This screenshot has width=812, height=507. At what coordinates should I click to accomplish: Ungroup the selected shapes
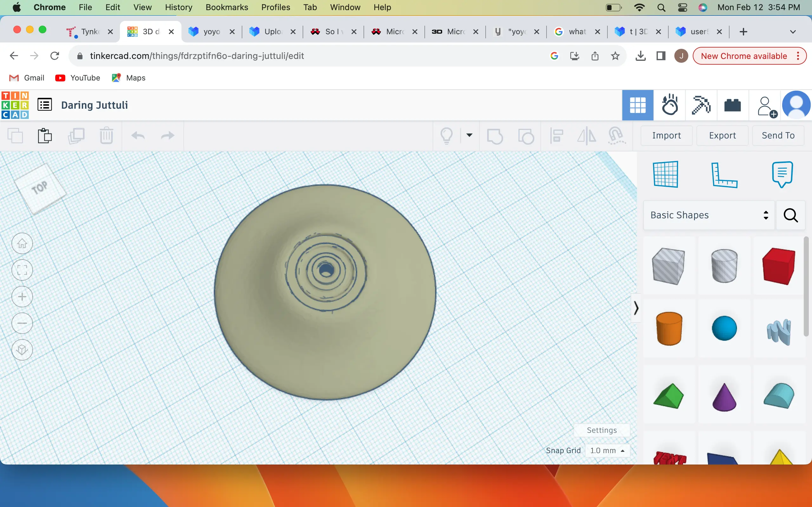525,136
